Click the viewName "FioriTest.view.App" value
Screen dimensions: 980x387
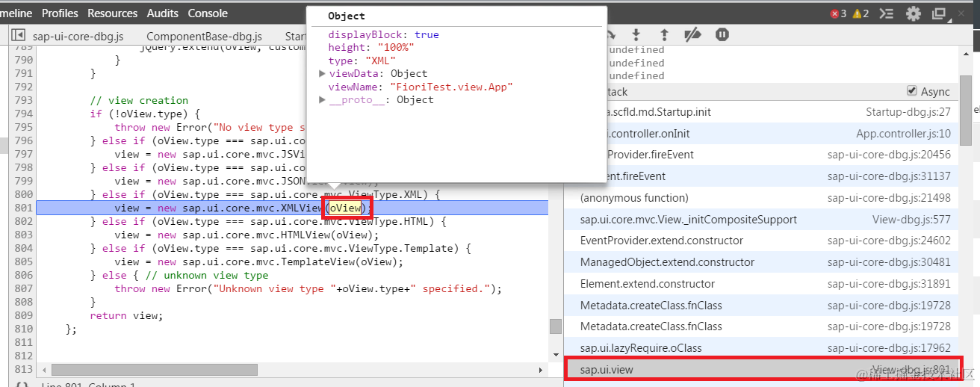452,87
